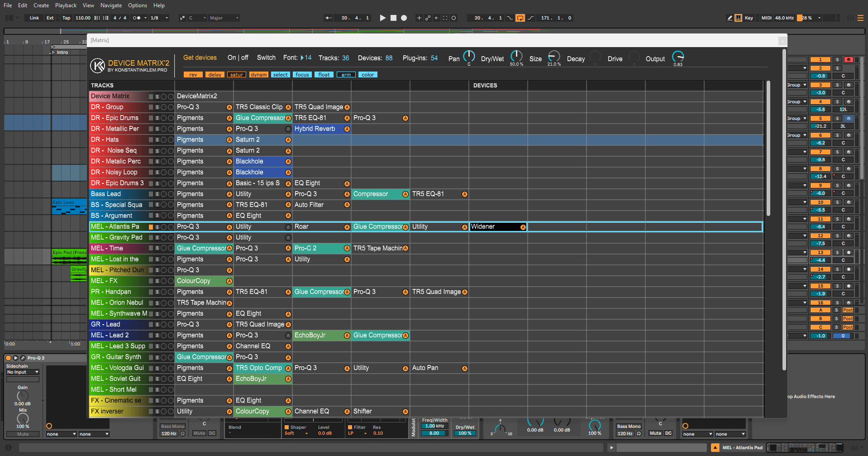
Task: Click the Get devices button
Action: click(200, 58)
